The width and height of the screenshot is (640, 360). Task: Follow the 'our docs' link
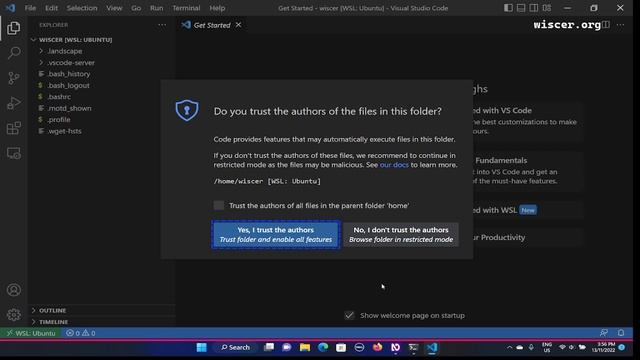(x=394, y=164)
